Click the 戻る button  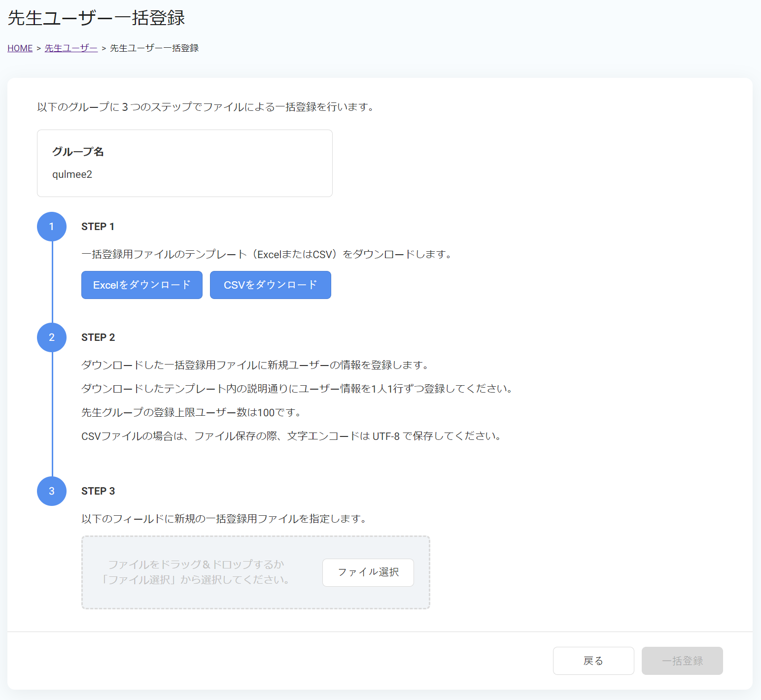593,661
